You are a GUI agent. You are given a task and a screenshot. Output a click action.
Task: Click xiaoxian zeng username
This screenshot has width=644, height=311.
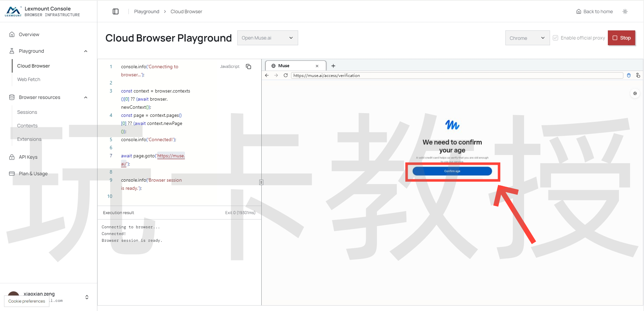click(39, 294)
